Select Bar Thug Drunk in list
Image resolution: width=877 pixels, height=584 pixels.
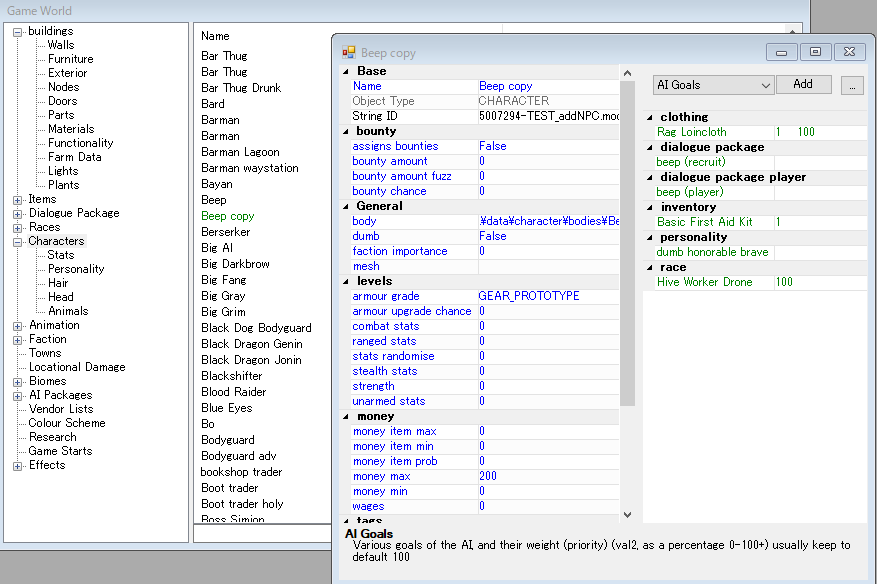click(x=241, y=88)
